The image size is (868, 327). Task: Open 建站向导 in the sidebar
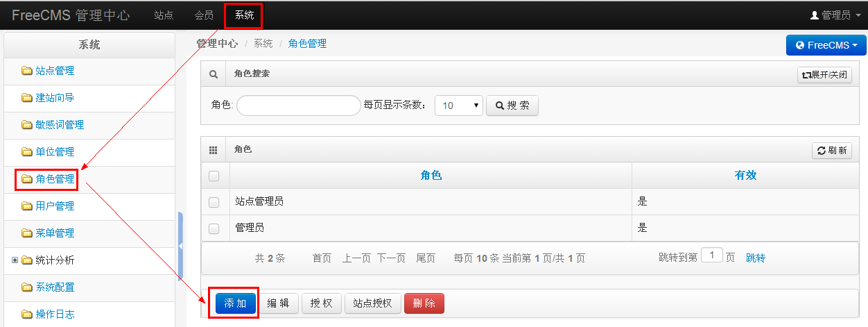click(55, 98)
